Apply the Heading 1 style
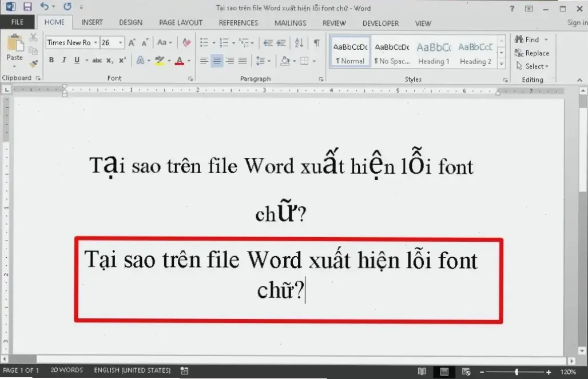 coord(434,53)
